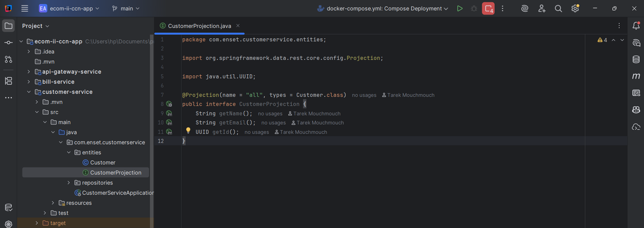Screen dimensions: 644x228
Task: Collapse the customer-service module
Action: 28,92
